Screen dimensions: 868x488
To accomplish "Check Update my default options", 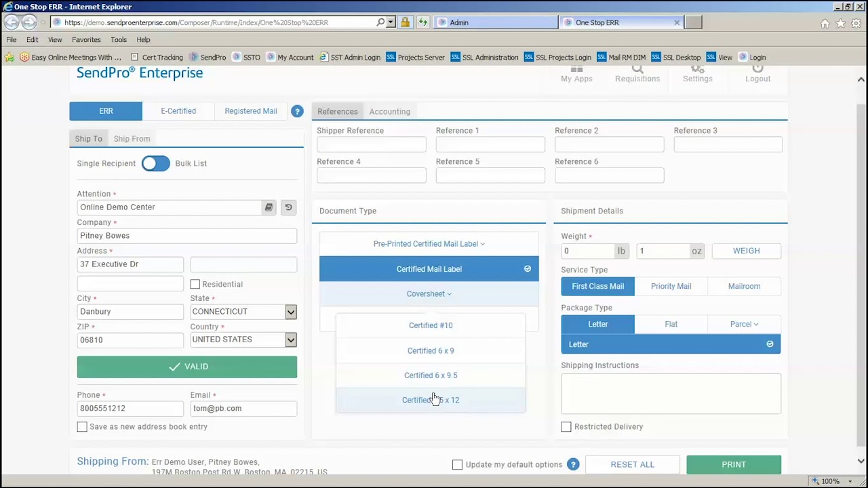I will (457, 464).
